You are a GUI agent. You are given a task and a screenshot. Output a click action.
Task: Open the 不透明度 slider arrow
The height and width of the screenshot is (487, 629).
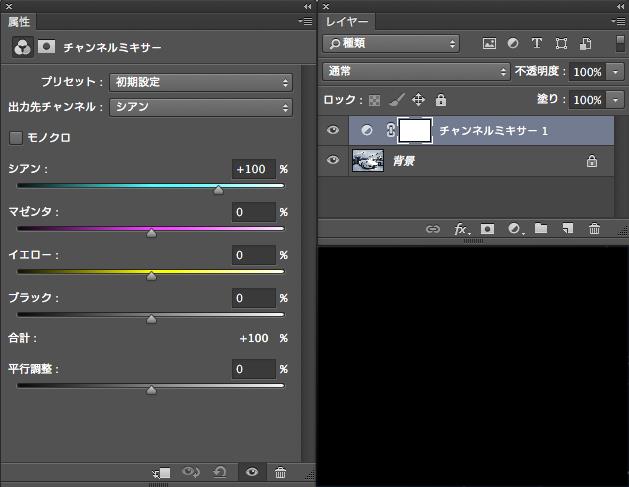point(616,72)
